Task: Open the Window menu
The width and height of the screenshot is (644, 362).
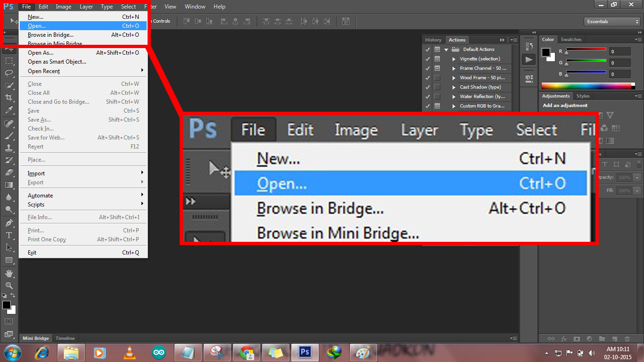Action: 195,7
